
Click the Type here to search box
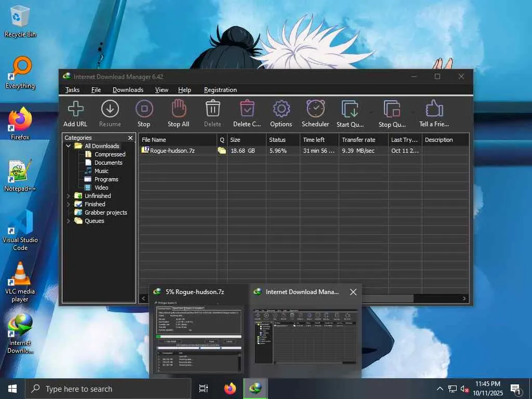click(108, 389)
